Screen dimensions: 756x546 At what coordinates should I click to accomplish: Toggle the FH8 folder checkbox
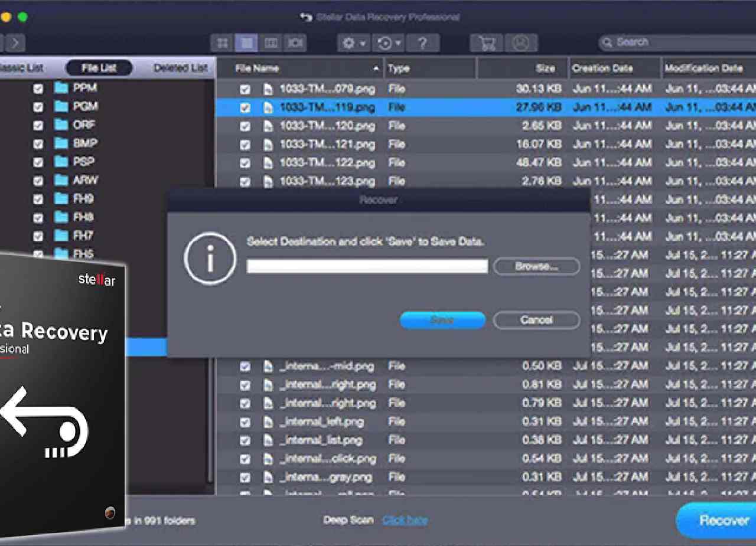tap(38, 218)
